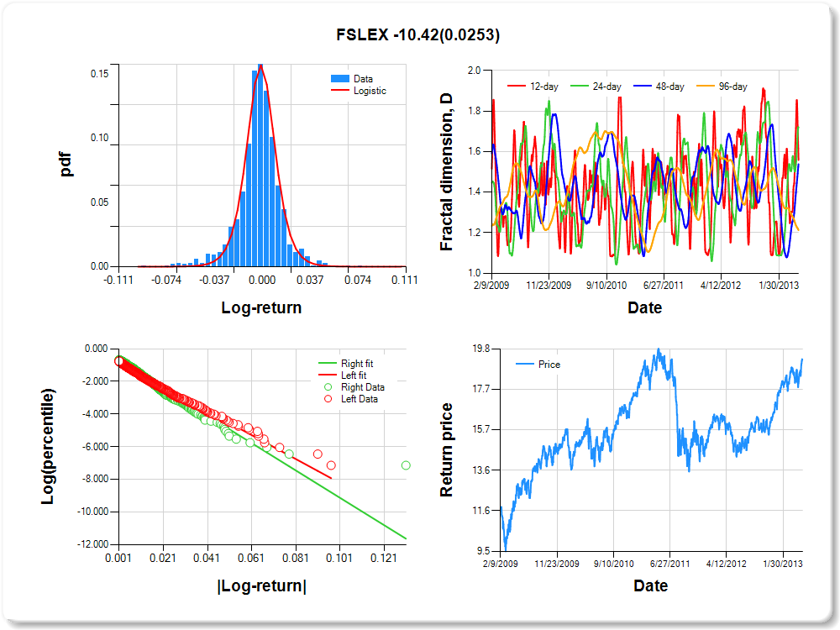This screenshot has height=630, width=840.
Task: Click the chart title FSLEX -10.42(0.0253)
Action: tap(417, 34)
